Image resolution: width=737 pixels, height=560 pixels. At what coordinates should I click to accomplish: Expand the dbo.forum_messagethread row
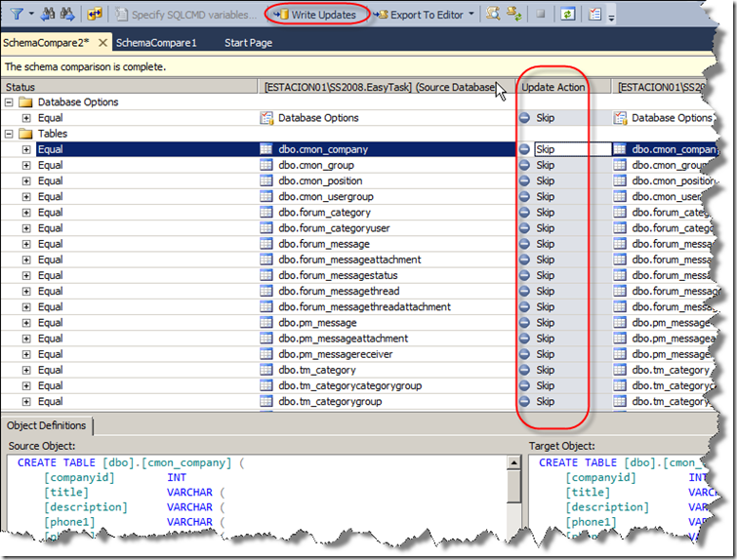pos(26,292)
